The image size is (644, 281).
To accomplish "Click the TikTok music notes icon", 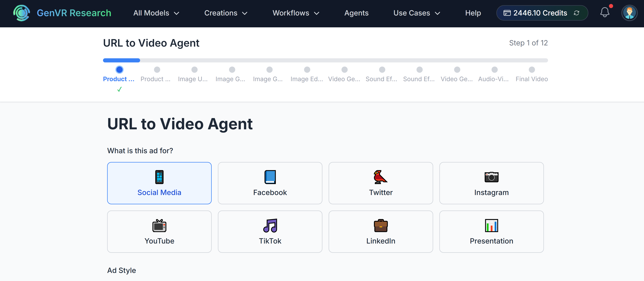I will pos(270,225).
